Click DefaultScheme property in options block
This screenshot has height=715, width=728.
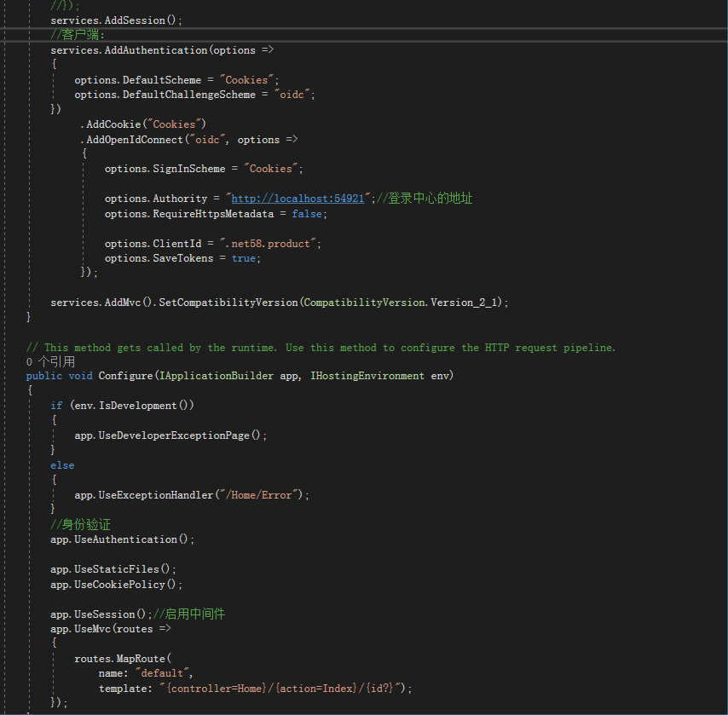[162, 80]
